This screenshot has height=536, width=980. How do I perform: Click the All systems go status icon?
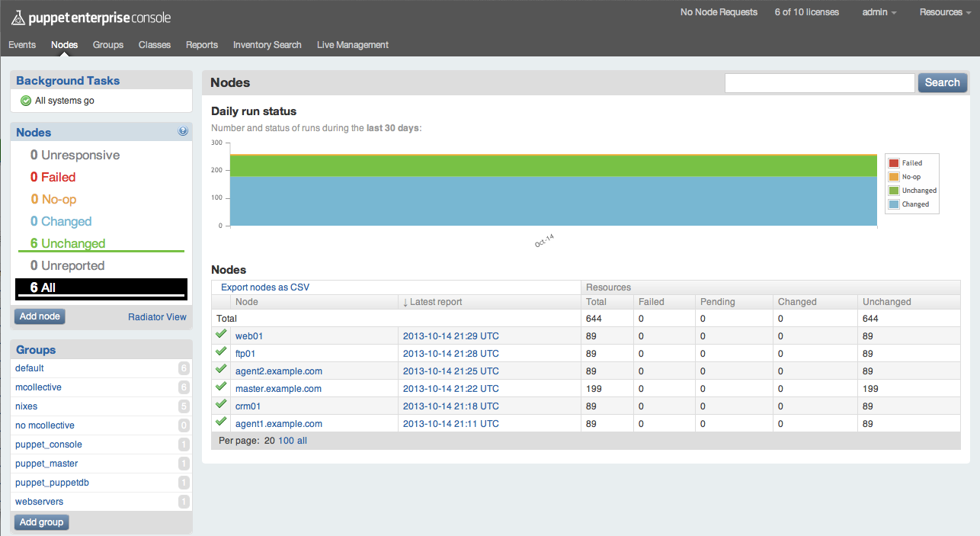tap(26, 101)
